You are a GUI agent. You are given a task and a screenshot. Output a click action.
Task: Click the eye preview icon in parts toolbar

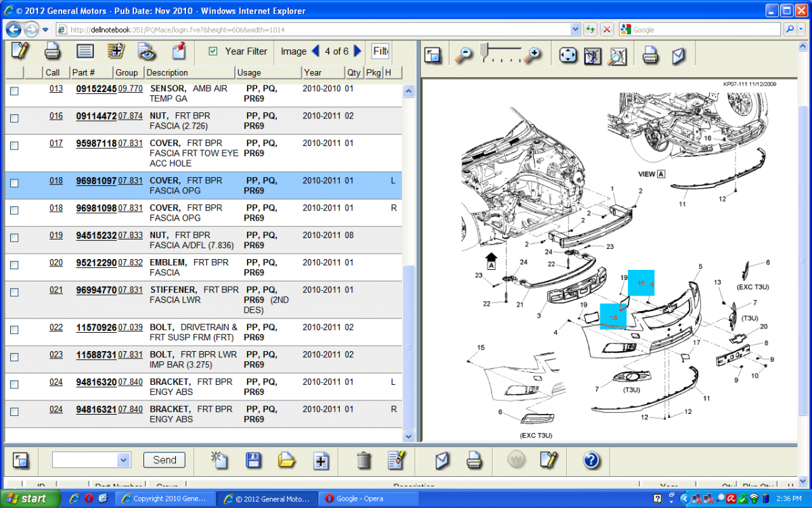[147, 51]
